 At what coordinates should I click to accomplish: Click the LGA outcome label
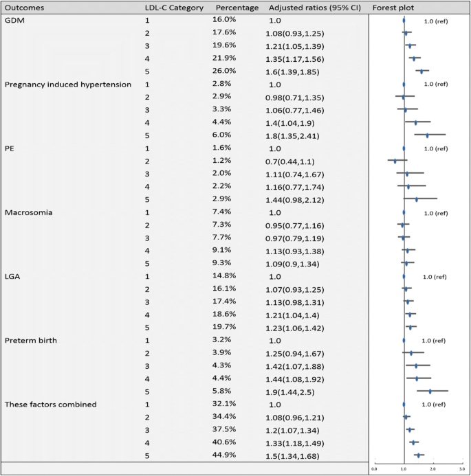click(x=13, y=277)
